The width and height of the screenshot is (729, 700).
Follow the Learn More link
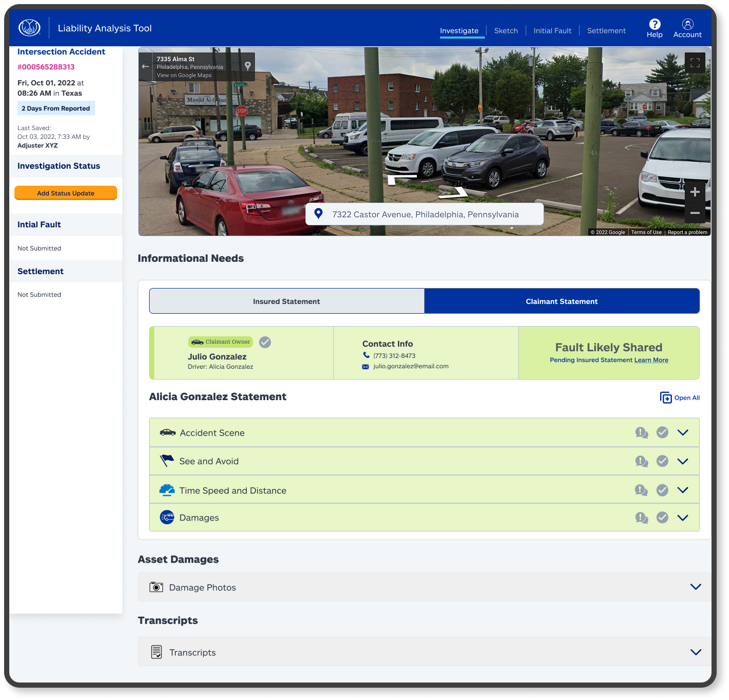click(651, 360)
